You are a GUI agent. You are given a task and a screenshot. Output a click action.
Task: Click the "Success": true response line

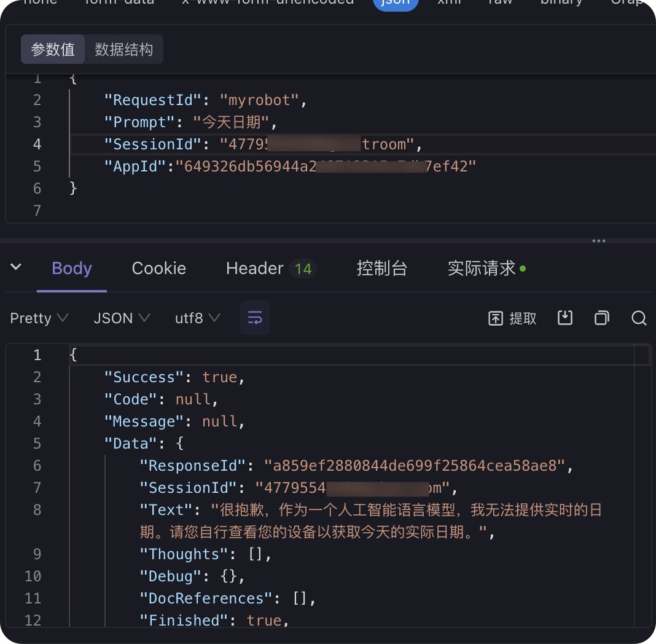[x=174, y=377]
